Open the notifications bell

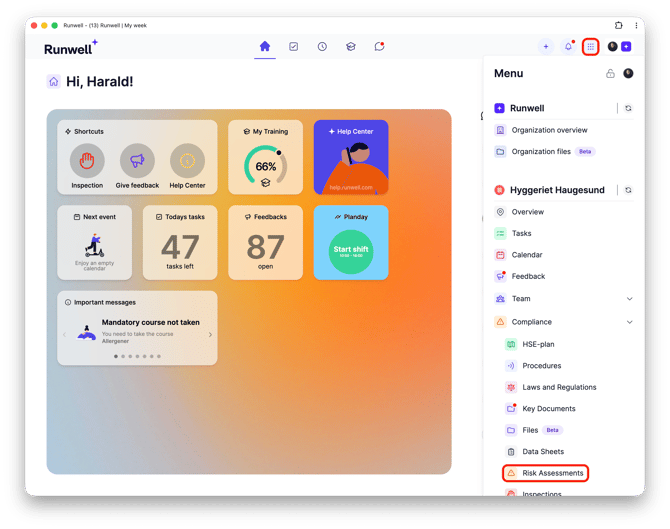(x=568, y=47)
